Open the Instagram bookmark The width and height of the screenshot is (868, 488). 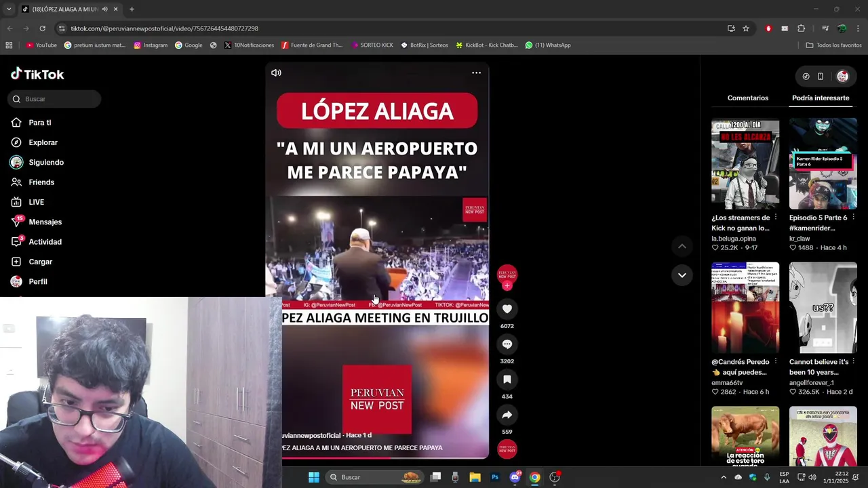[151, 45]
